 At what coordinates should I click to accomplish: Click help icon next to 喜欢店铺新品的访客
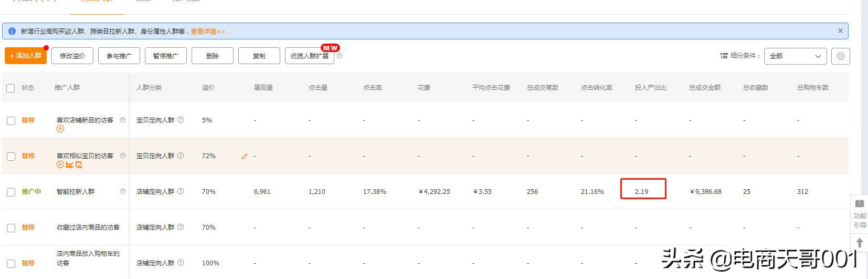(x=123, y=120)
